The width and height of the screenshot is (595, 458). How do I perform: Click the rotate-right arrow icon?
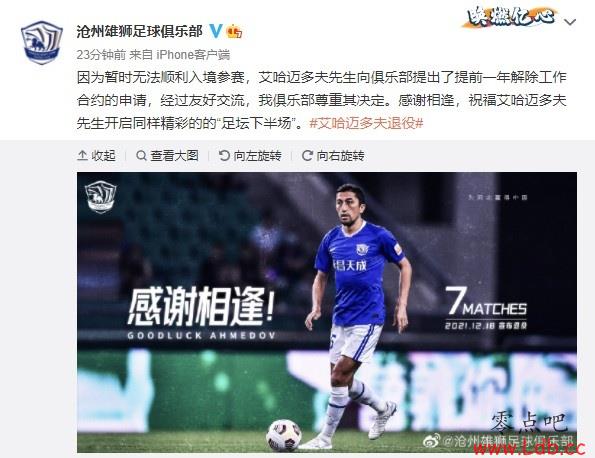tap(307, 156)
